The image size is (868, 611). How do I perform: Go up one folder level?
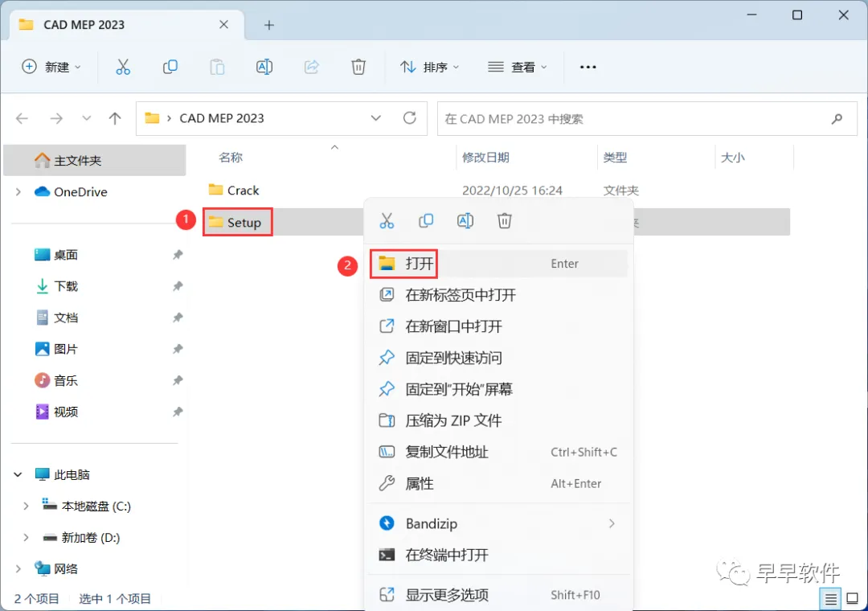[115, 118]
